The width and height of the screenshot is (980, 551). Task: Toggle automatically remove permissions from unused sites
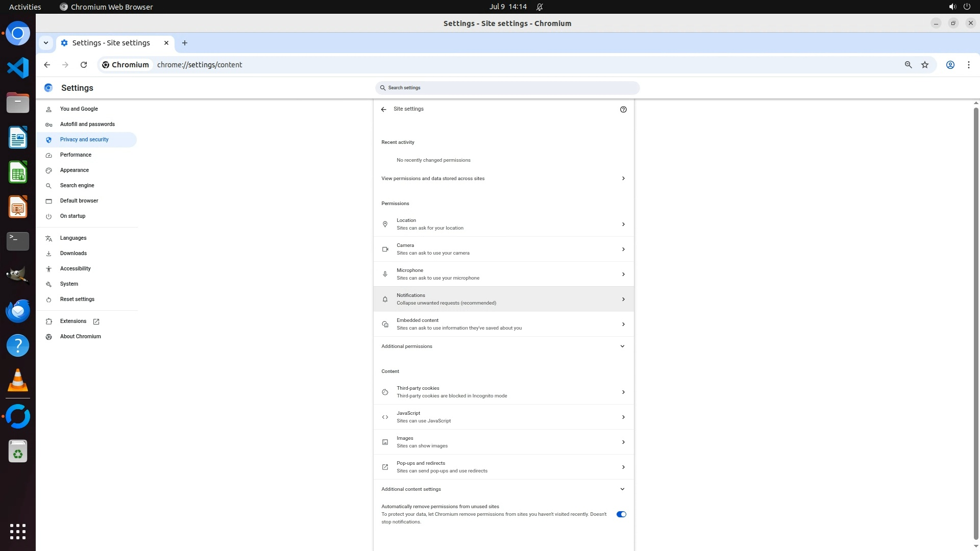621,514
